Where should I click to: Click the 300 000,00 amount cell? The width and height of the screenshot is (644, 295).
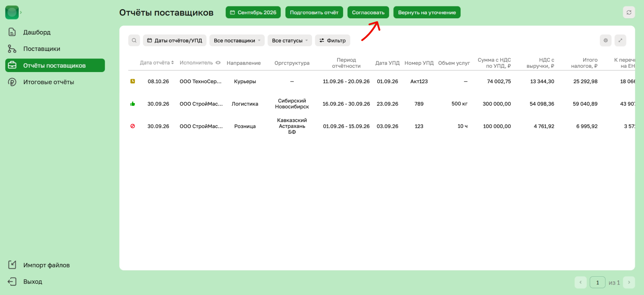pos(497,104)
